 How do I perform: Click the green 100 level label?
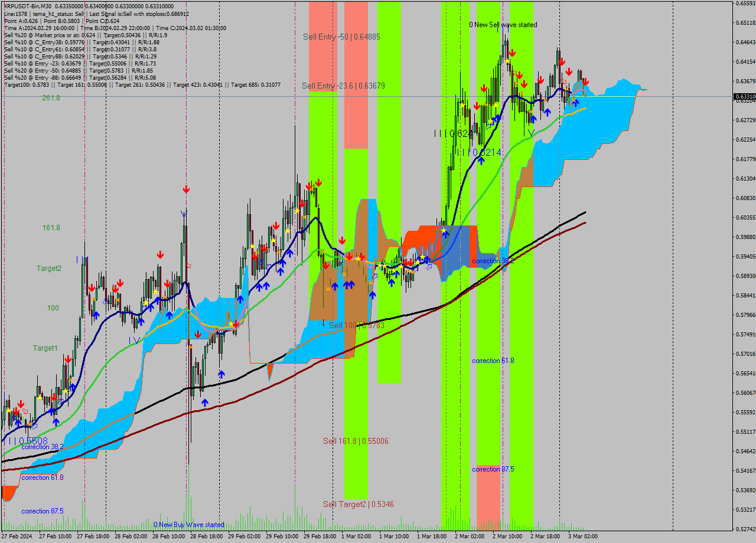click(x=53, y=308)
